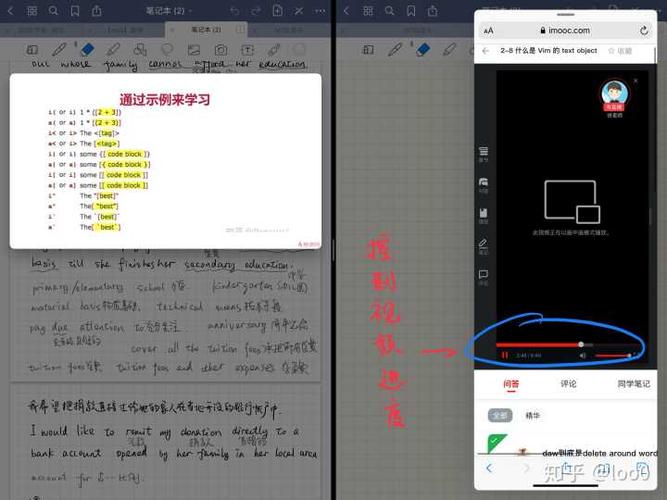Open the resources icon in player sidebar
This screenshot has width=667, height=500.
click(484, 215)
